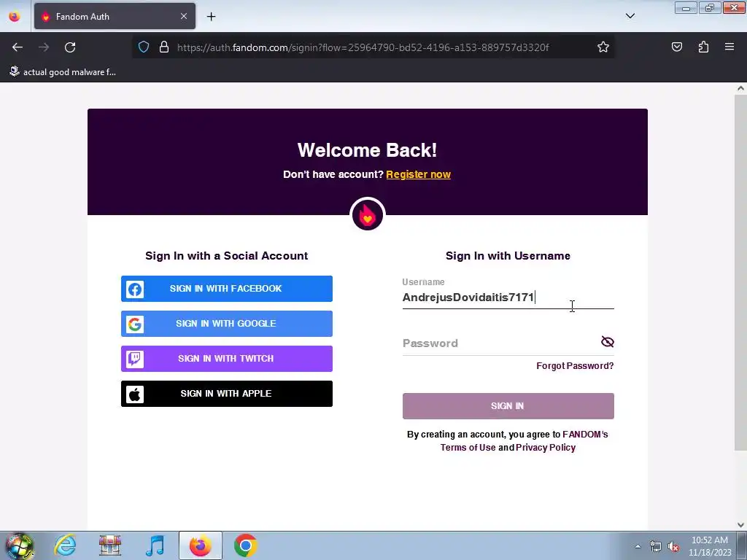The image size is (747, 560).
Task: Open the Save to Pocket icon
Action: pyautogui.click(x=676, y=47)
